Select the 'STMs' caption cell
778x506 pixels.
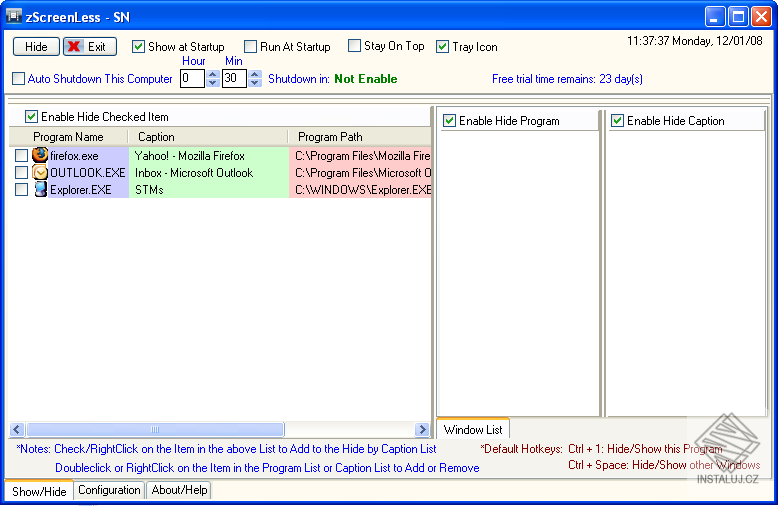[209, 190]
